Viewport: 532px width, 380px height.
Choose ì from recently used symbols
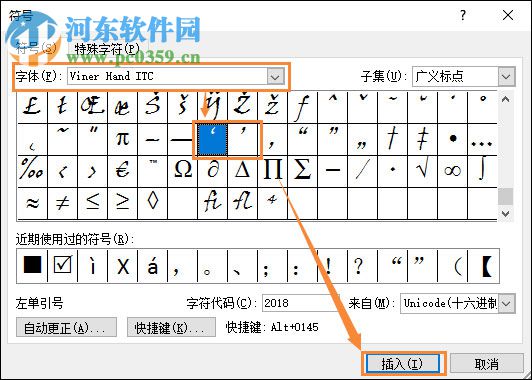(92, 266)
